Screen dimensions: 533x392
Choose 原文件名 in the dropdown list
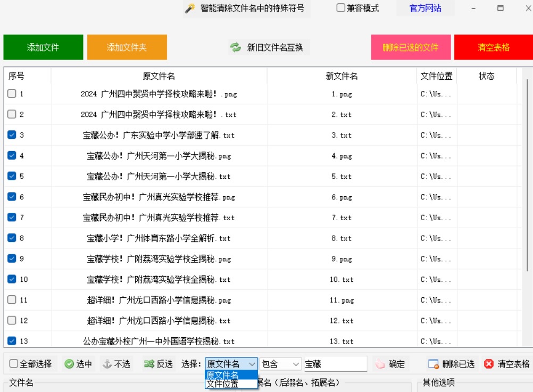(x=231, y=375)
